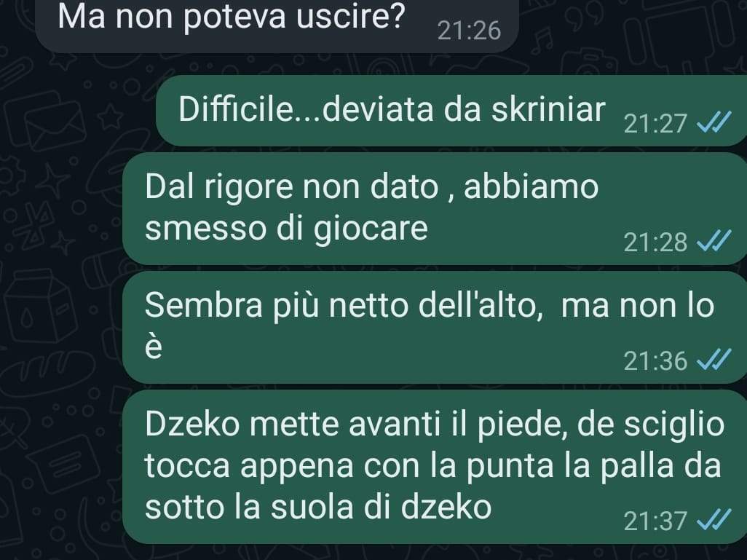The image size is (747, 560).
Task: Tap the 21:27 timestamp
Action: pyautogui.click(x=655, y=124)
